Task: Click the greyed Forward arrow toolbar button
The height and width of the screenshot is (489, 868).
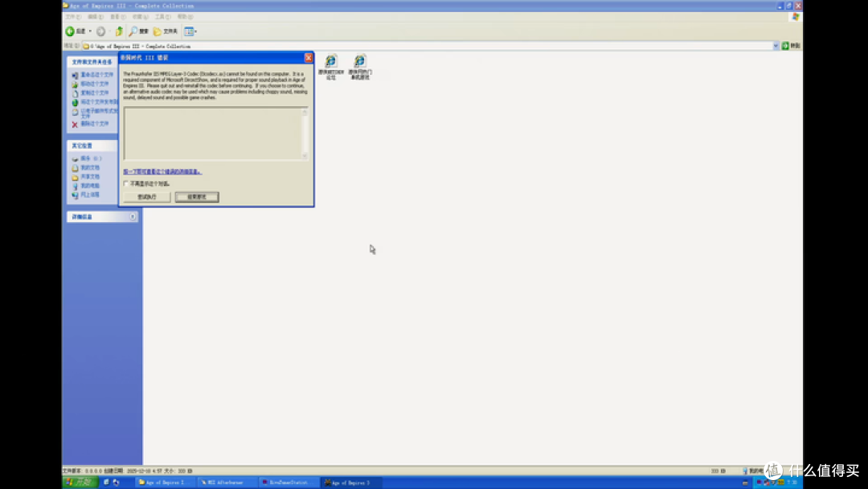Action: (100, 31)
